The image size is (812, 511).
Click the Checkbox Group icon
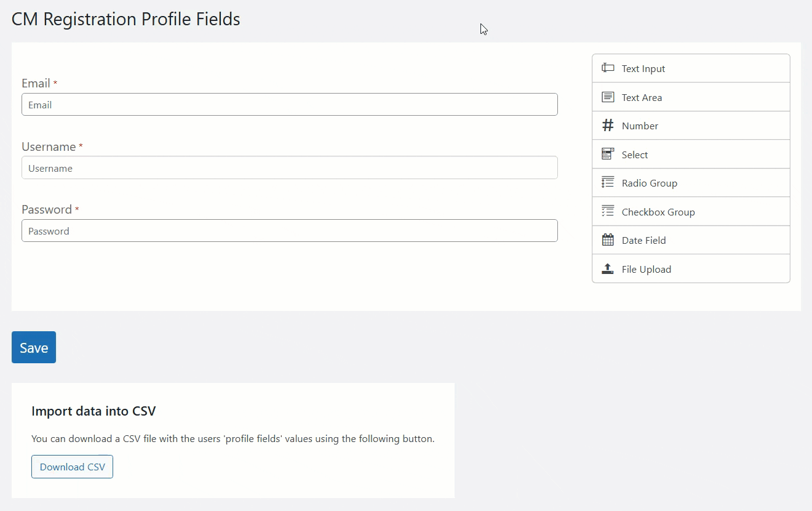click(x=608, y=212)
